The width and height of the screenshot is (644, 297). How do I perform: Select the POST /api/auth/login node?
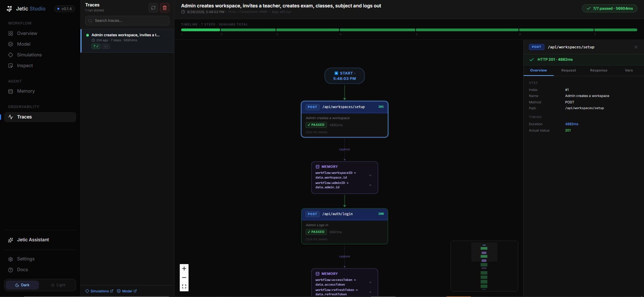344,226
